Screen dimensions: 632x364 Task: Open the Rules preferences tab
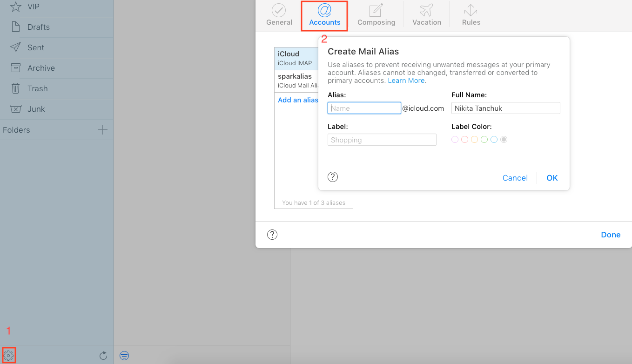click(471, 14)
